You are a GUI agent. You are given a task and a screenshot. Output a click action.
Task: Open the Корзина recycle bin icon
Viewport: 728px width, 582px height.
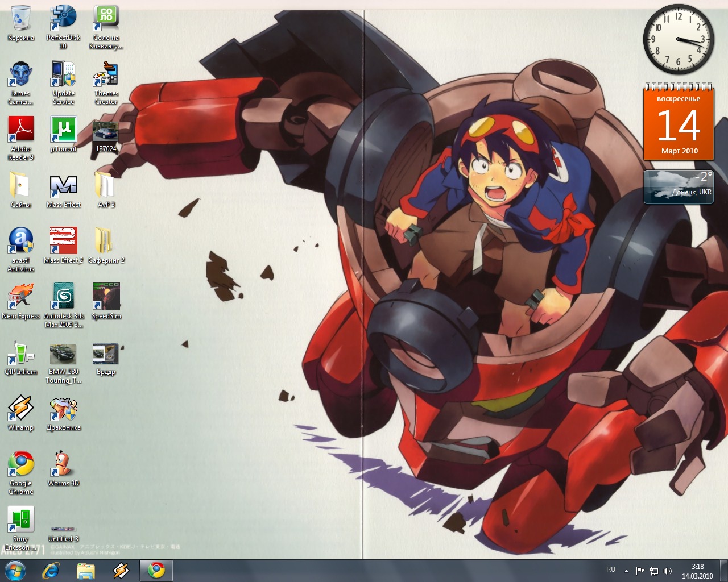click(x=21, y=23)
